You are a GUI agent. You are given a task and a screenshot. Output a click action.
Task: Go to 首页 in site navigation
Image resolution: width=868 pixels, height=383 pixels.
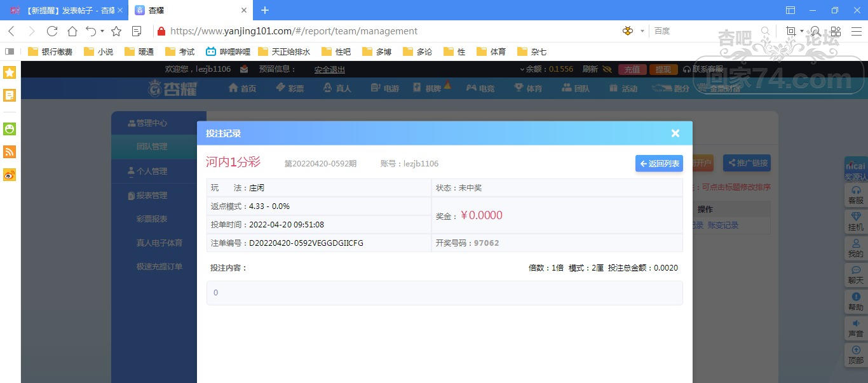click(242, 88)
